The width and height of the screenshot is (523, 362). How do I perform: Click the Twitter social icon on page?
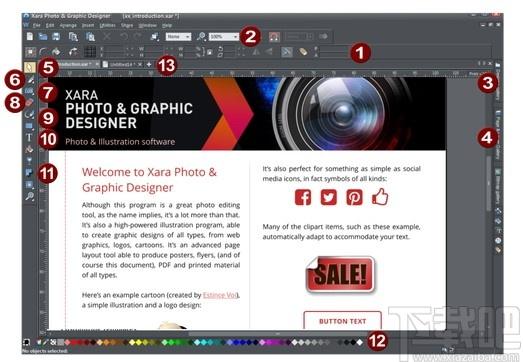[x=329, y=197]
